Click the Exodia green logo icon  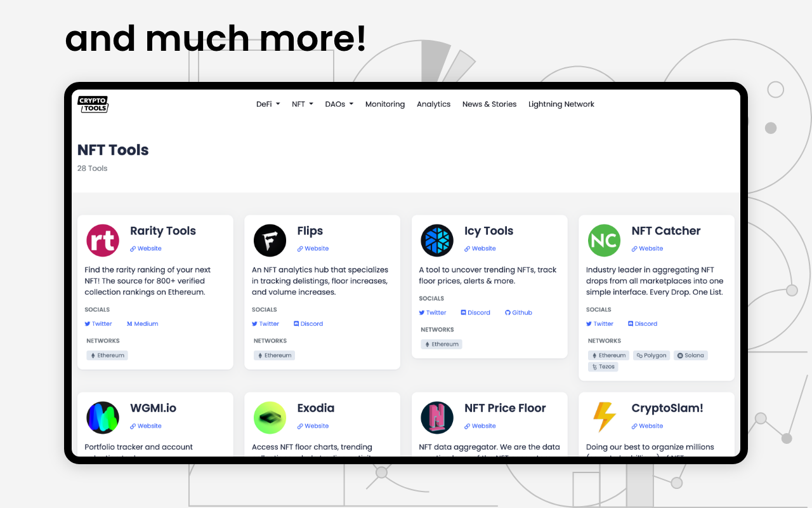[270, 417]
